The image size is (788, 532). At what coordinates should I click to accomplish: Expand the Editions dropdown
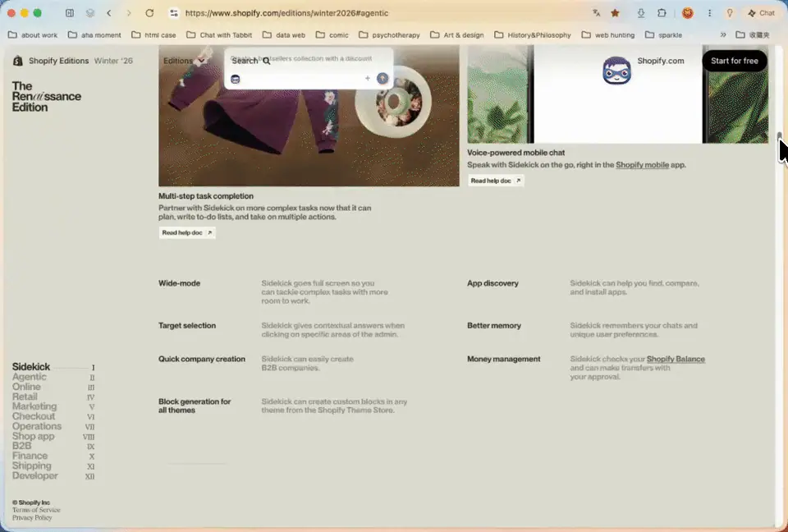(x=184, y=61)
